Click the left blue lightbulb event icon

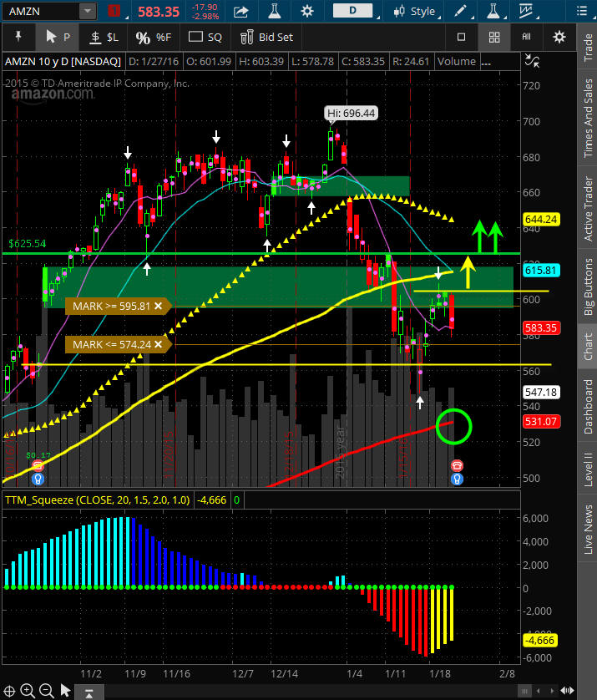click(x=38, y=479)
